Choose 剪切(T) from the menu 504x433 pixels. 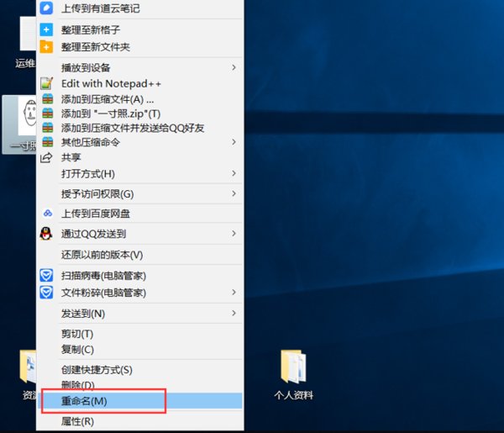pyautogui.click(x=139, y=334)
